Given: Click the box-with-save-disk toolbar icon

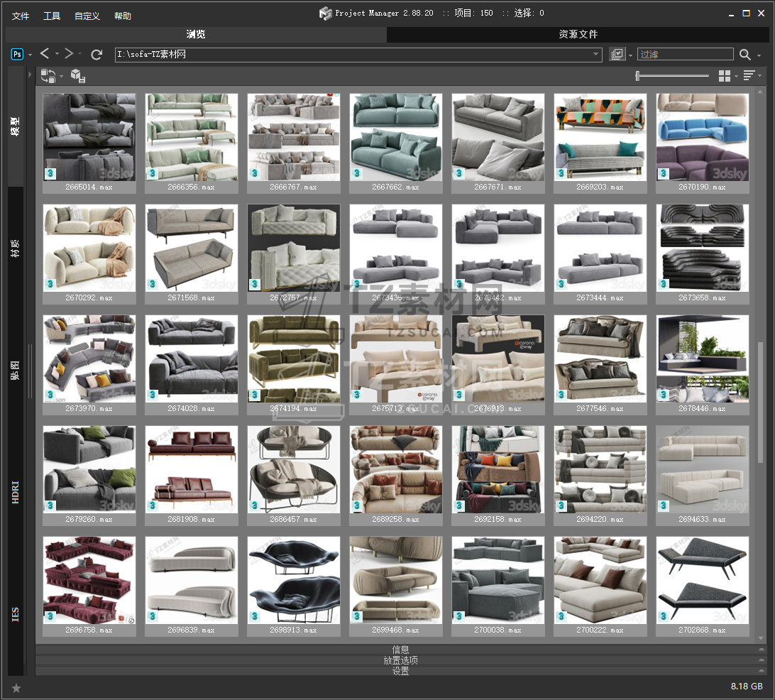Looking at the screenshot, I should point(77,75).
